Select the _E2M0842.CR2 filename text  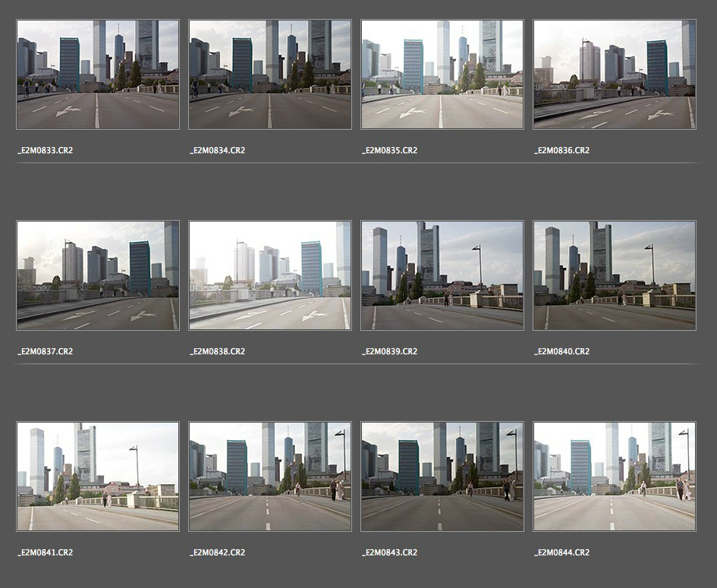tap(217, 552)
